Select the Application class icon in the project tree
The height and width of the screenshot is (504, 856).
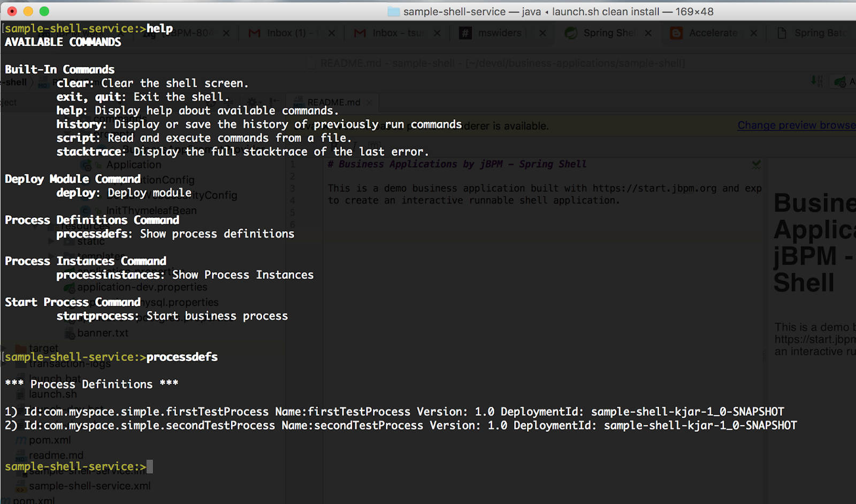point(86,165)
